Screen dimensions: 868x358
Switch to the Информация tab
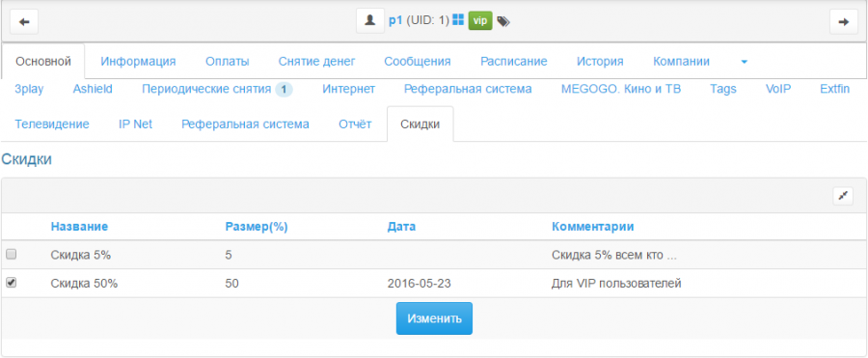click(138, 62)
